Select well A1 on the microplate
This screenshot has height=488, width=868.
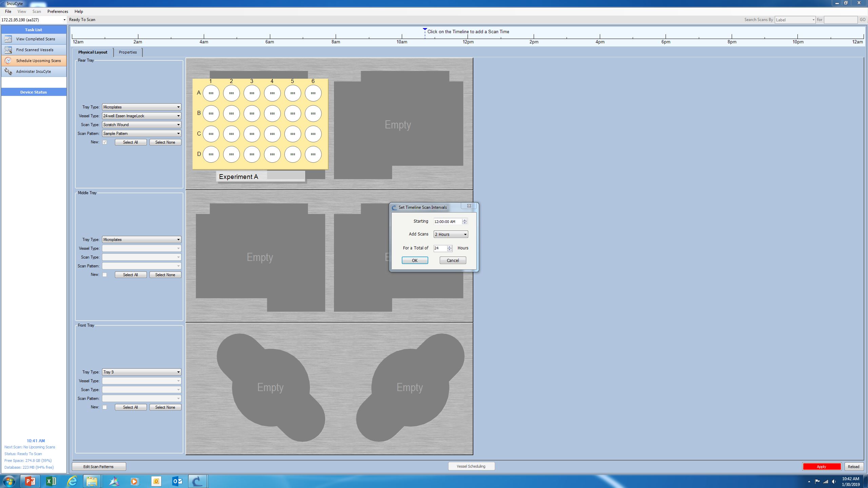211,93
